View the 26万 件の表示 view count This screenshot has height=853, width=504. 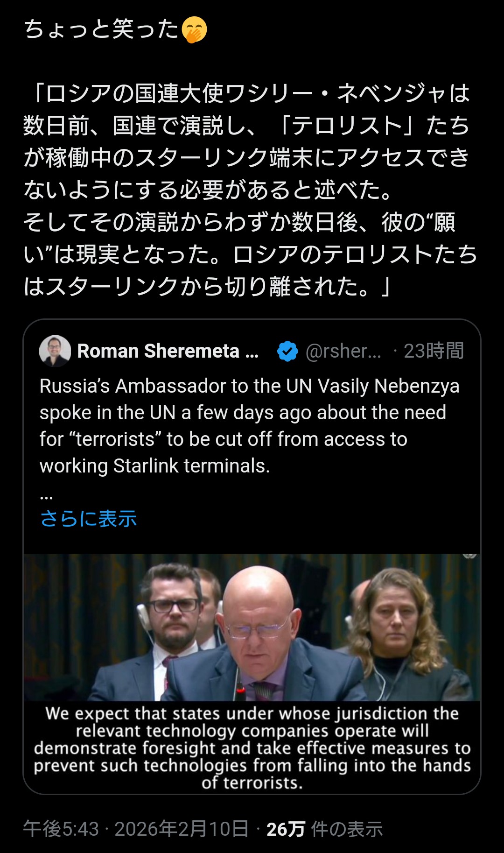tap(324, 829)
